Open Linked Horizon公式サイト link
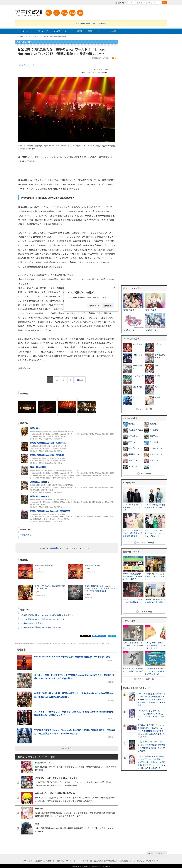The width and height of the screenshot is (182, 868). tap(33, 623)
